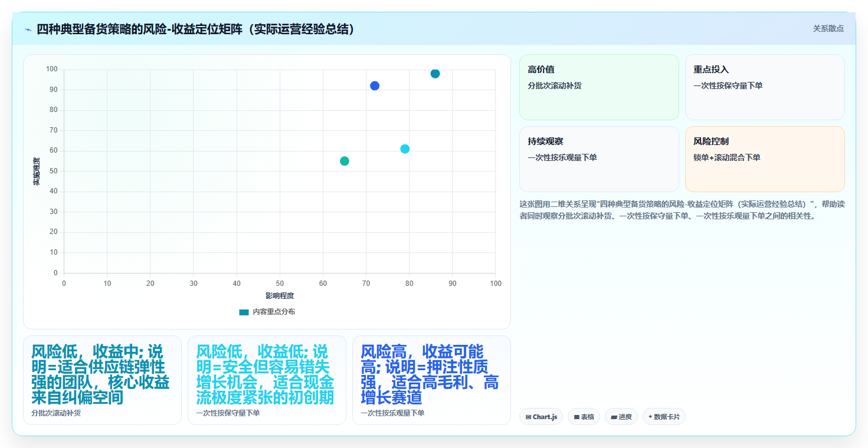The height and width of the screenshot is (448, 868).
Task: Click the 表格 tag chip
Action: [x=584, y=417]
